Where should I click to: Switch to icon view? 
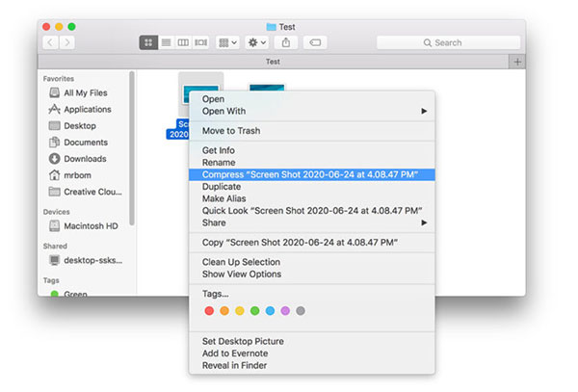(148, 42)
